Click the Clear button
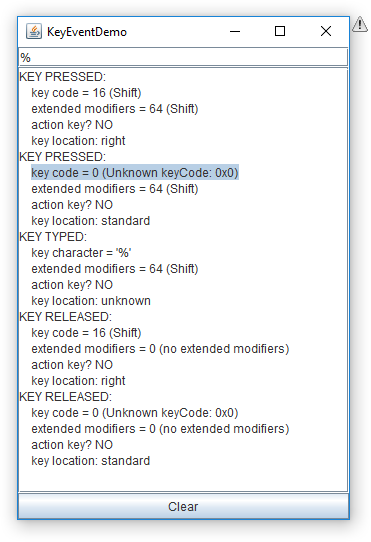This screenshot has width=371, height=542. pos(183,506)
